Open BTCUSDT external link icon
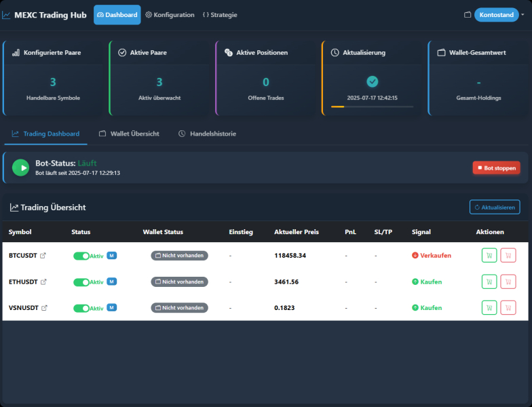This screenshot has height=407, width=532. (43, 256)
